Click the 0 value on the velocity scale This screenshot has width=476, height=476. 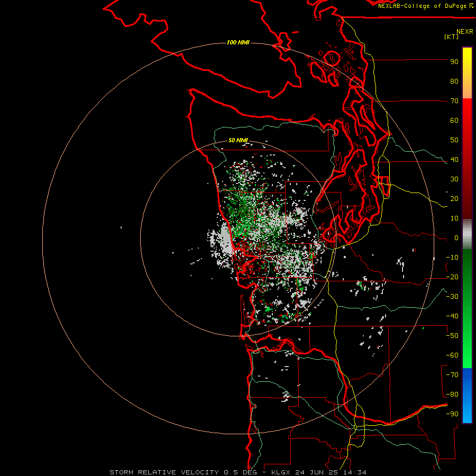coord(456,238)
